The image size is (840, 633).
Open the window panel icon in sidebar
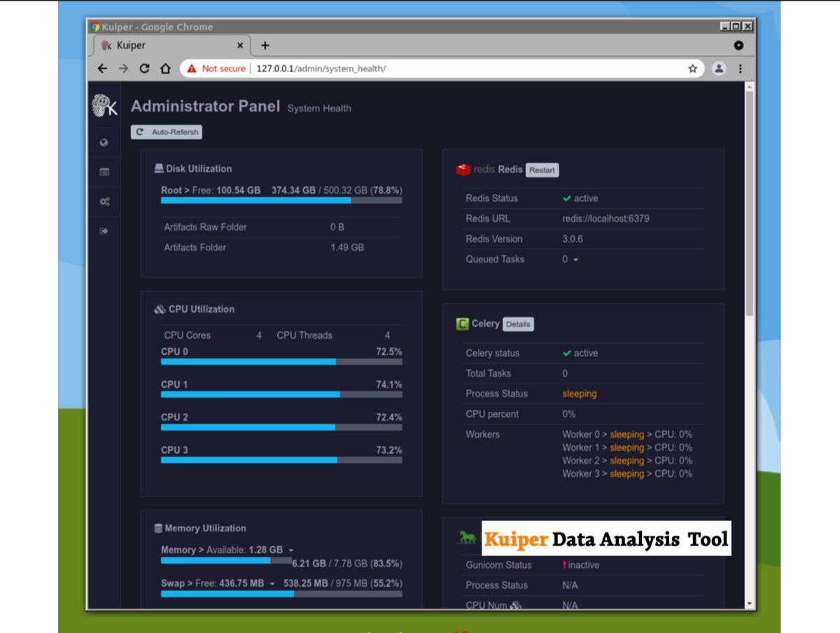(104, 172)
